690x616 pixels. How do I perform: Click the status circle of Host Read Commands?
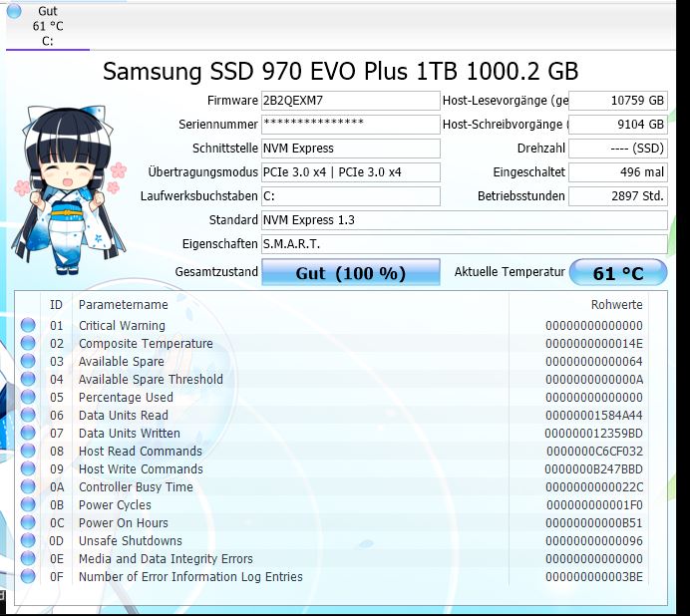pyautogui.click(x=28, y=451)
